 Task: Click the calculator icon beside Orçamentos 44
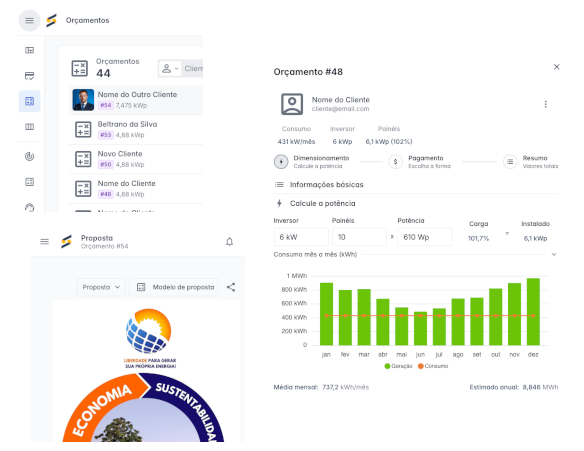point(80,69)
